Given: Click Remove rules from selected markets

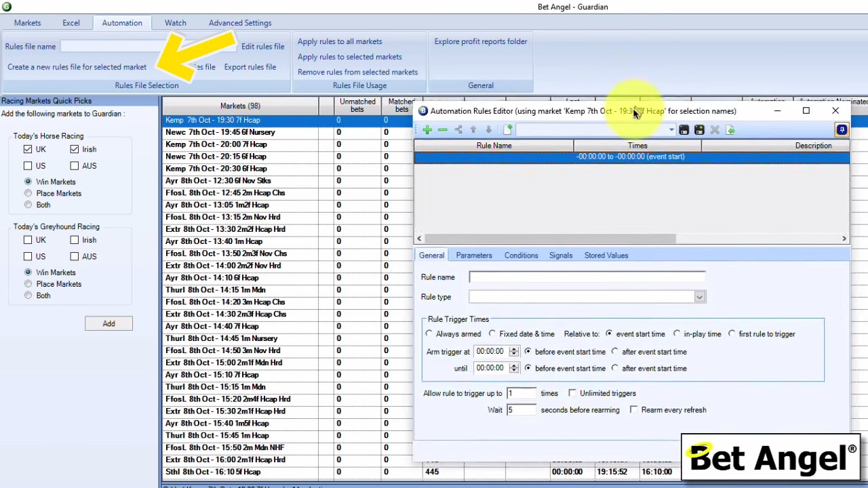Looking at the screenshot, I should pyautogui.click(x=357, y=72).
